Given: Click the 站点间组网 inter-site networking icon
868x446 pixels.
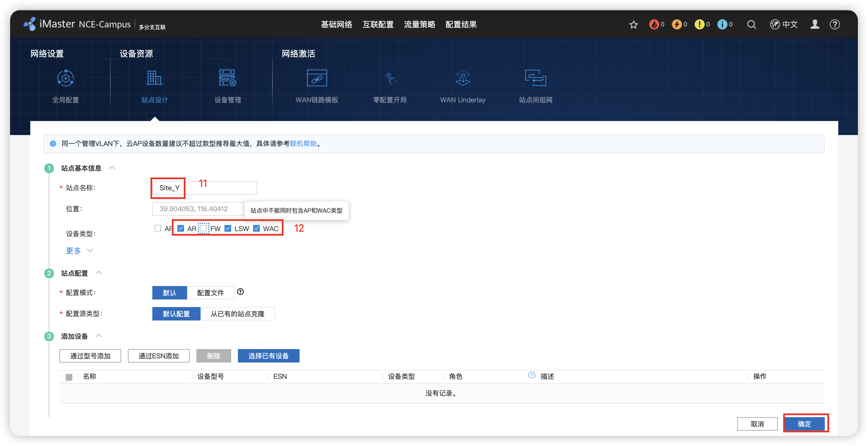Looking at the screenshot, I should click(x=535, y=78).
